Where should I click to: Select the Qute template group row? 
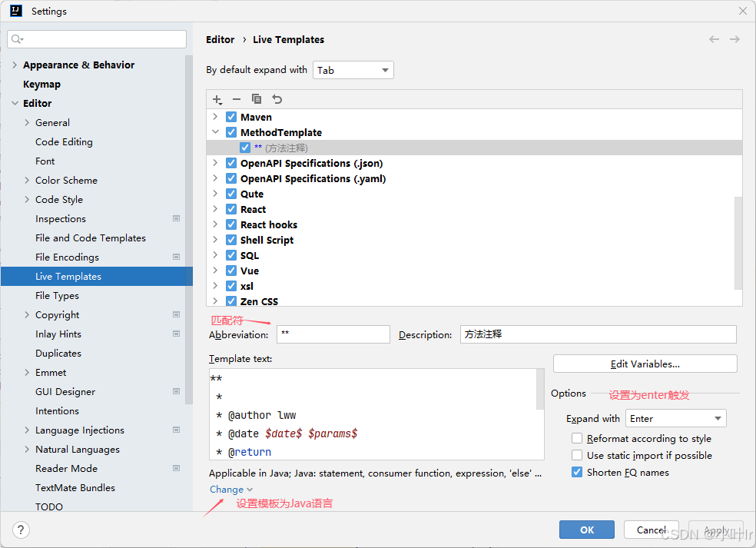474,194
